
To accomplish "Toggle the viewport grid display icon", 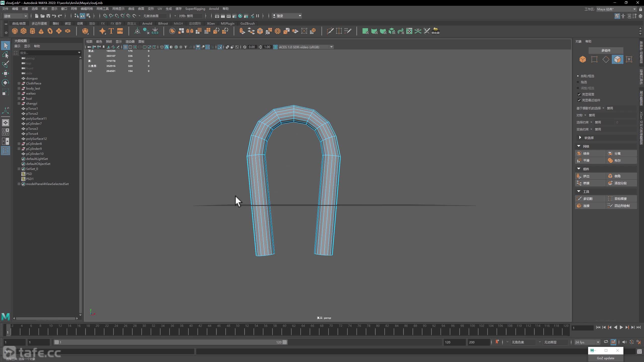I will tap(125, 47).
